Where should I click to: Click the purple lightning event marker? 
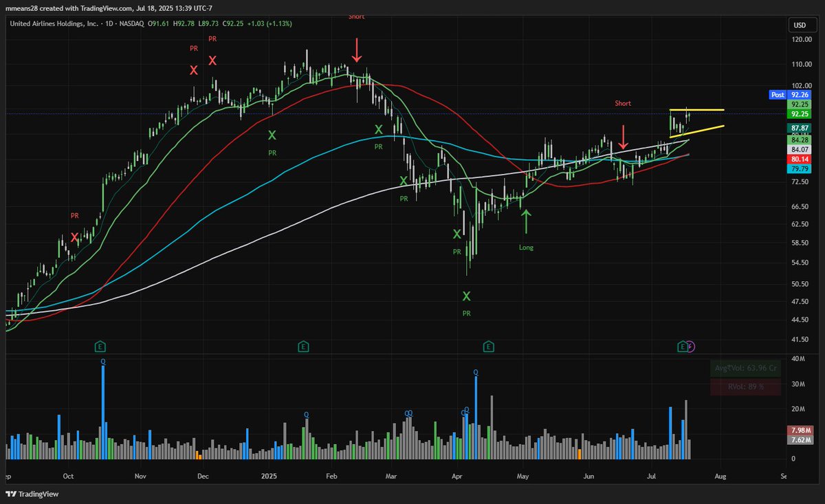(x=691, y=346)
